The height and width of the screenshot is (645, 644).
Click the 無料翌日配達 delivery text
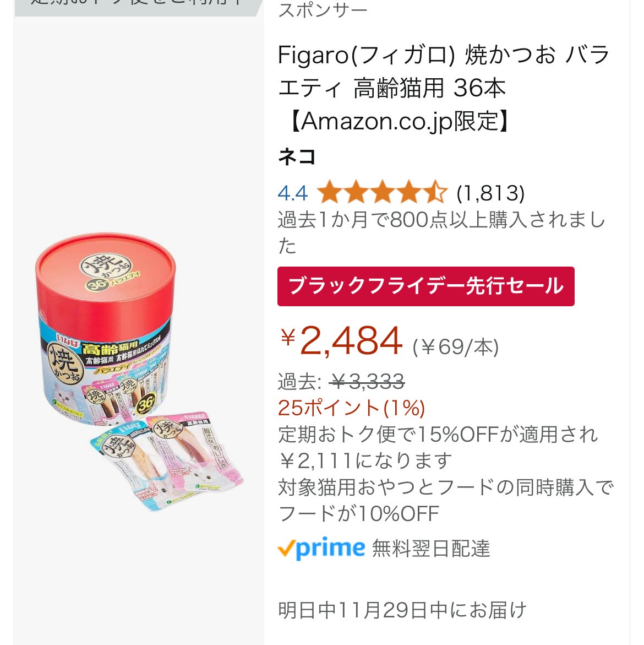pyautogui.click(x=431, y=549)
